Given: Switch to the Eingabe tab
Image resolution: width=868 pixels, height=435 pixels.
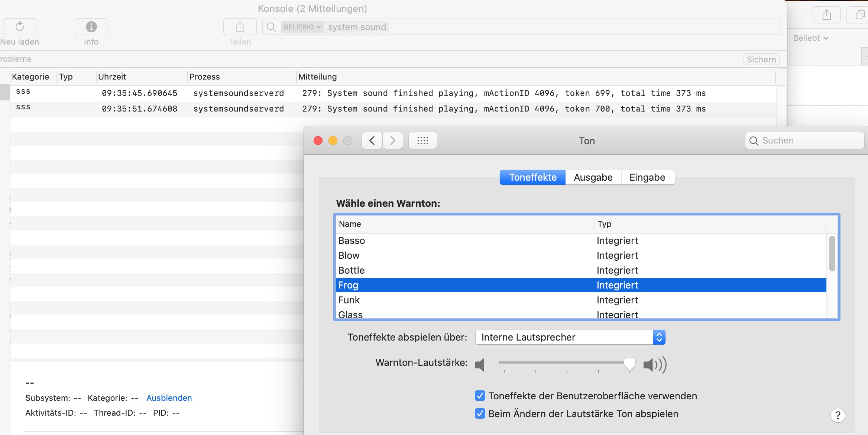Looking at the screenshot, I should click(x=647, y=177).
